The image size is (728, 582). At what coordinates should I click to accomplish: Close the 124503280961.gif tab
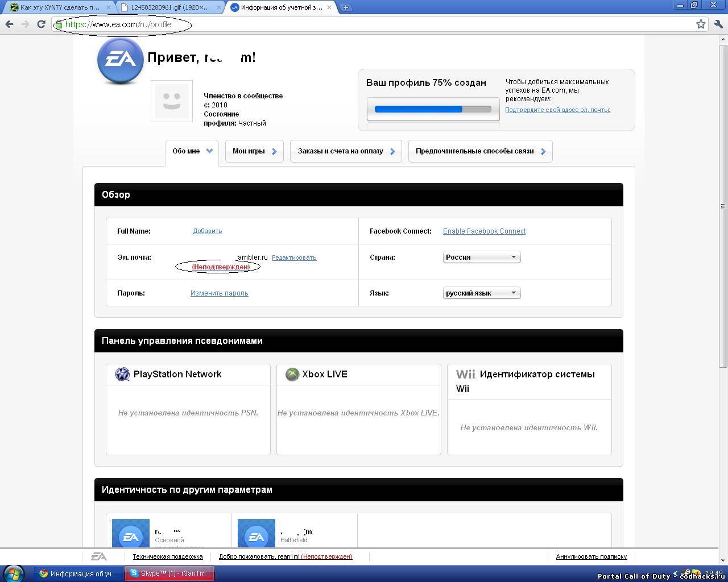click(x=218, y=7)
